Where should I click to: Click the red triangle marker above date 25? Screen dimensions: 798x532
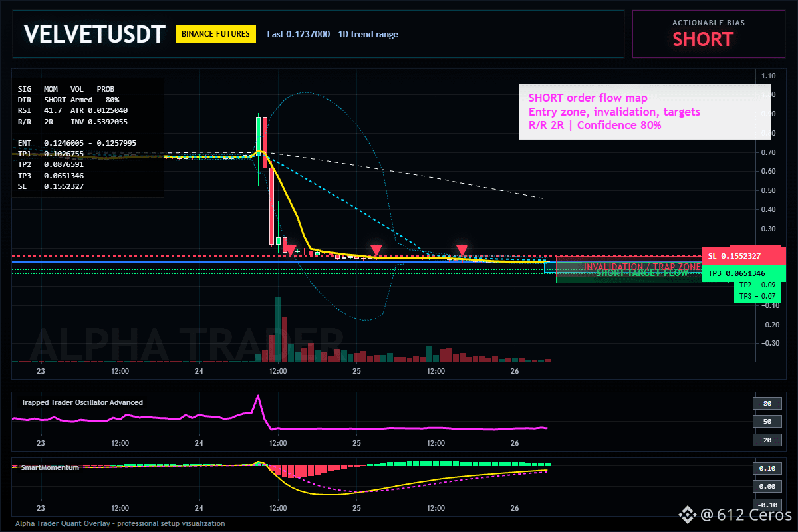[376, 250]
